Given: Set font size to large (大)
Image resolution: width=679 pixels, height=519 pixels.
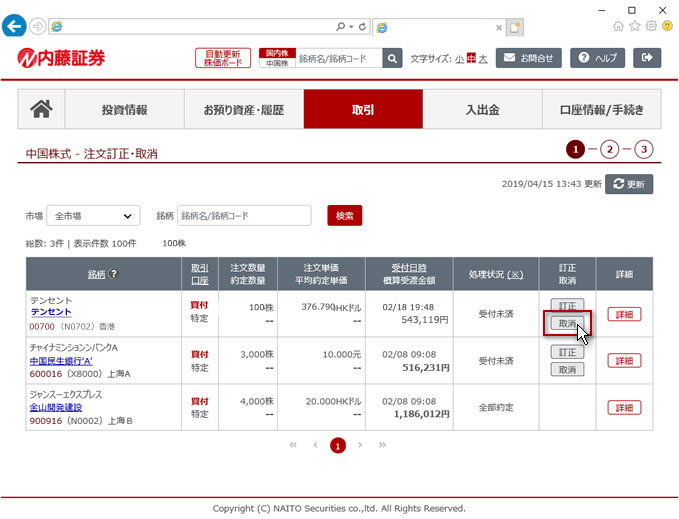Looking at the screenshot, I should pyautogui.click(x=483, y=59).
